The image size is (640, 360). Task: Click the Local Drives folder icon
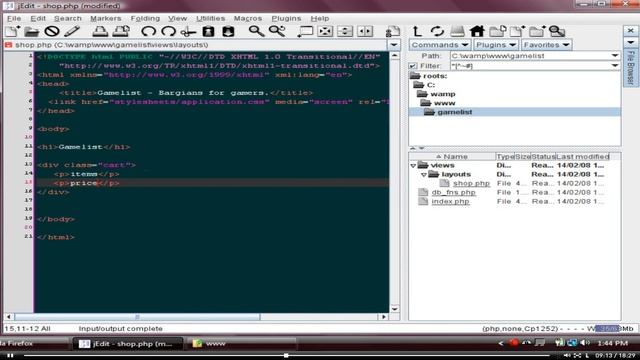coord(497,31)
